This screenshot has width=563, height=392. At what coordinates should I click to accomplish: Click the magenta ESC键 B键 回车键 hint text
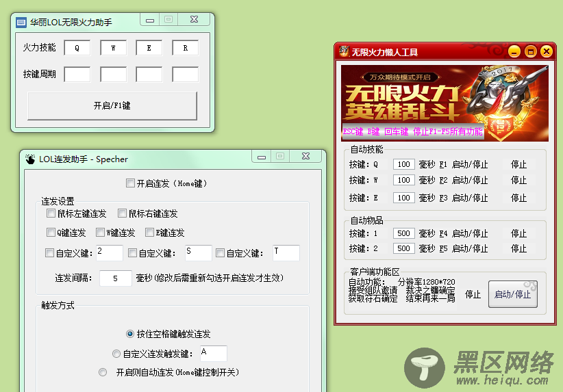tap(412, 131)
